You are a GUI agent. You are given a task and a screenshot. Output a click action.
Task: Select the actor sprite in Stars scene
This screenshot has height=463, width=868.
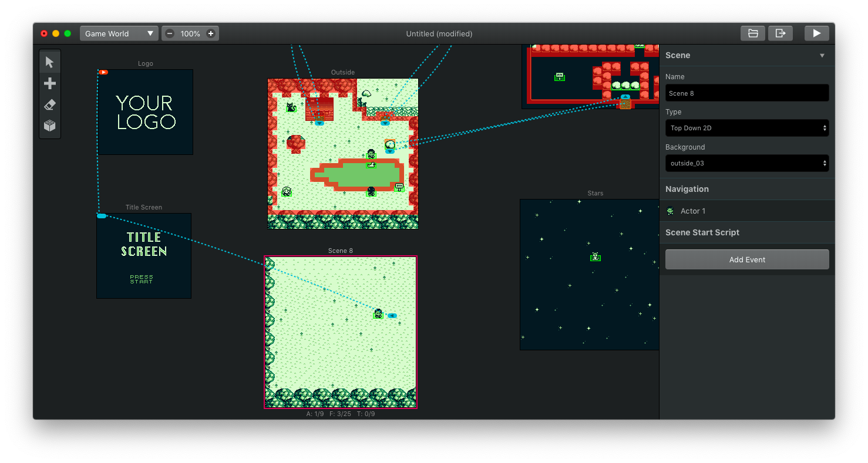click(x=596, y=256)
